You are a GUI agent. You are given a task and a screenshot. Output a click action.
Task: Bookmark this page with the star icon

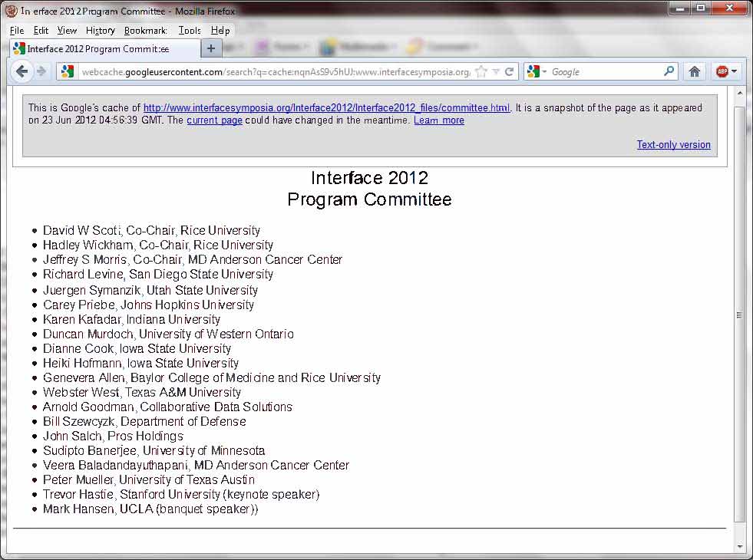click(x=481, y=71)
